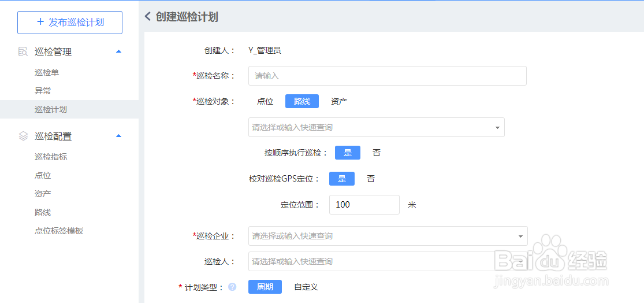Select 资产 as the inspection object
This screenshot has height=303, width=644.
tap(339, 101)
